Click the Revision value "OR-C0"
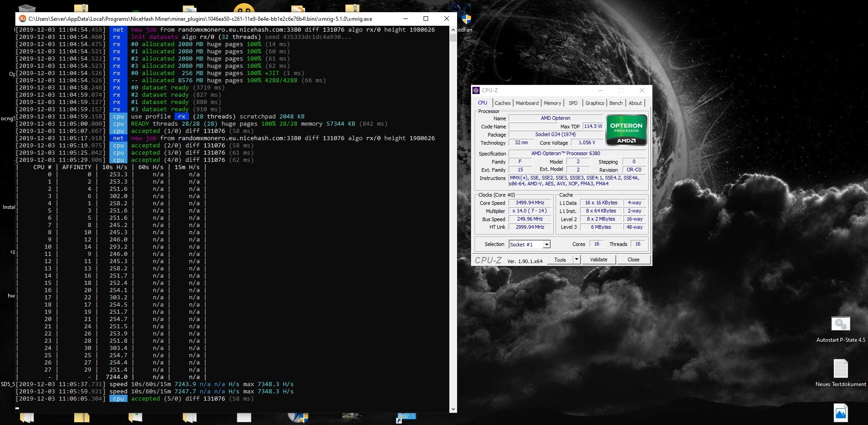Screen dimensions: 868x425 (634, 170)
